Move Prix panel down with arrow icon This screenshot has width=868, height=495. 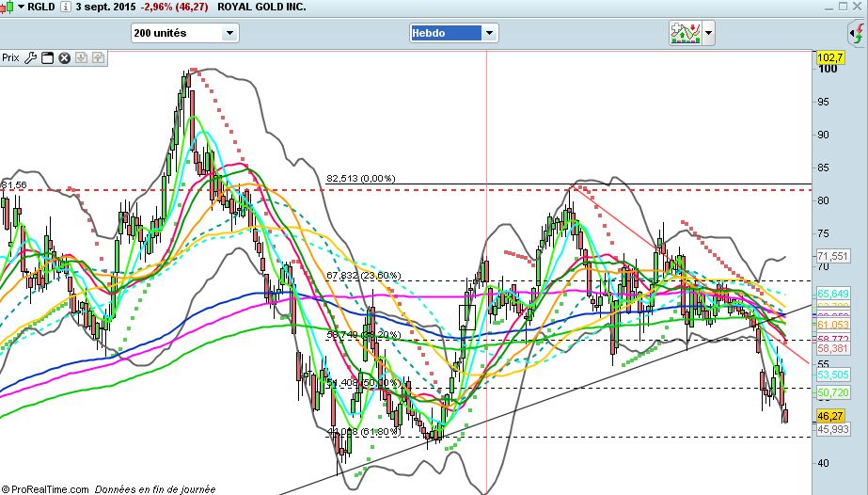pos(82,57)
